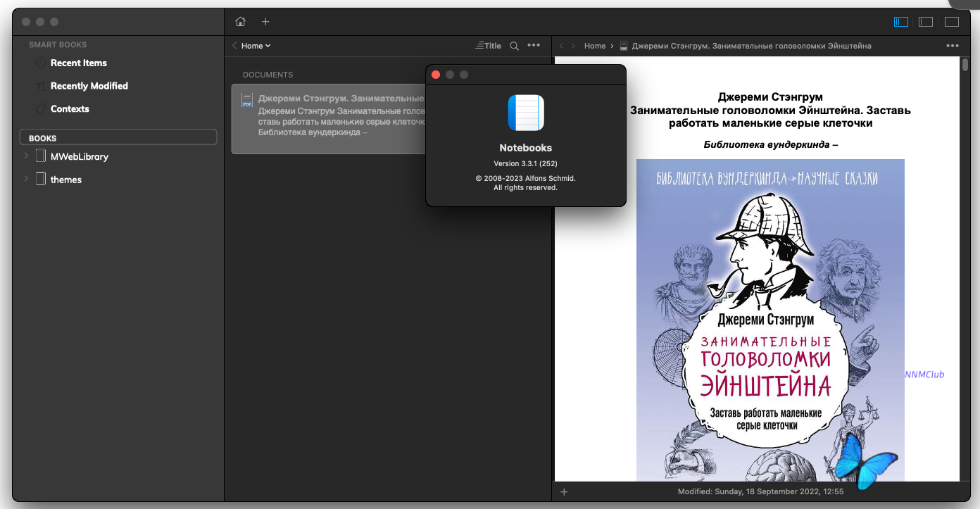
Task: Click the blue butterfly icon
Action: coord(866,461)
